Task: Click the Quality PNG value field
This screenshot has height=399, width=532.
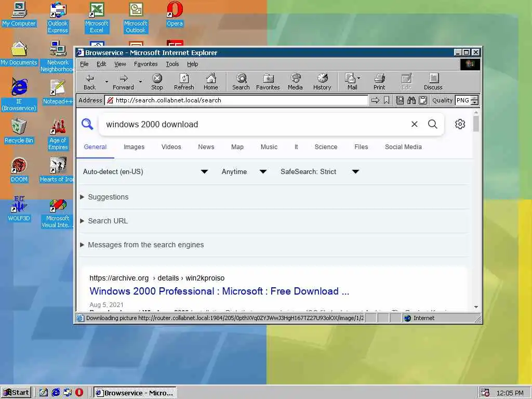Action: (x=463, y=100)
